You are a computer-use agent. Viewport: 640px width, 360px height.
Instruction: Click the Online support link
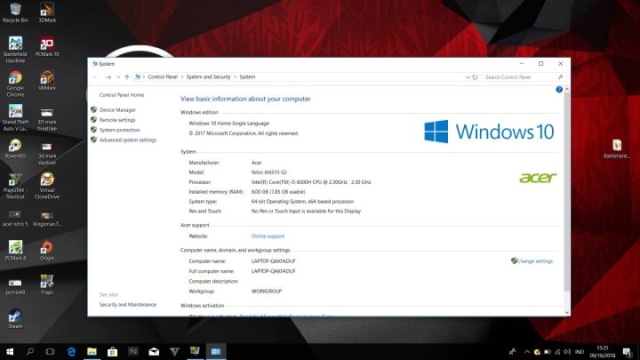pos(268,236)
